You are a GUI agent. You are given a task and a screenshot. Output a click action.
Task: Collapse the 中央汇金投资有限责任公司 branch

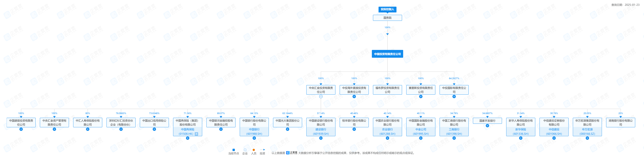click(321, 96)
